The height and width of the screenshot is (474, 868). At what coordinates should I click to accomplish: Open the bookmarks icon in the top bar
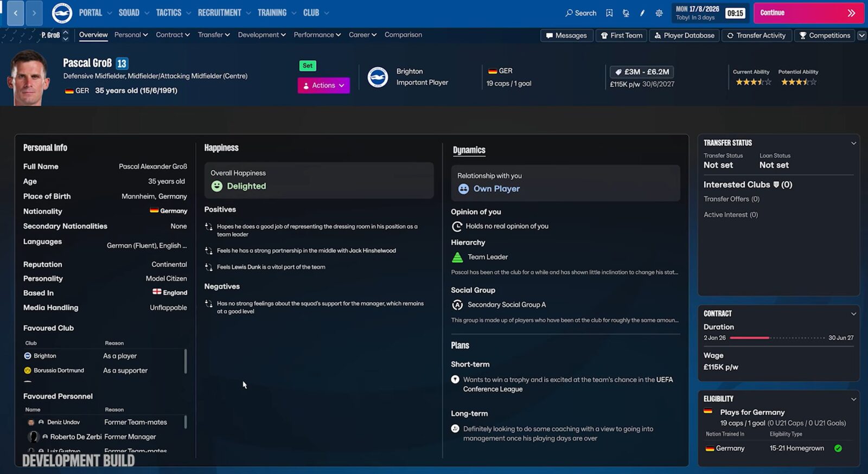[609, 13]
